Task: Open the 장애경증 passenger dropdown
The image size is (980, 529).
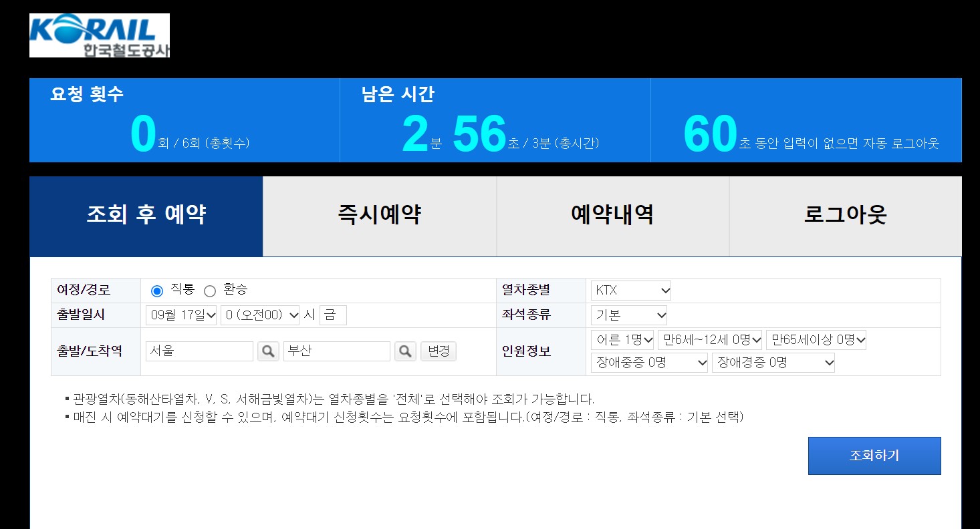Action: [x=773, y=362]
